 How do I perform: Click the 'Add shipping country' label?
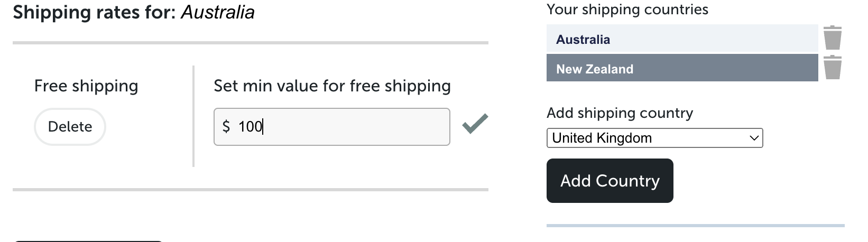[620, 113]
